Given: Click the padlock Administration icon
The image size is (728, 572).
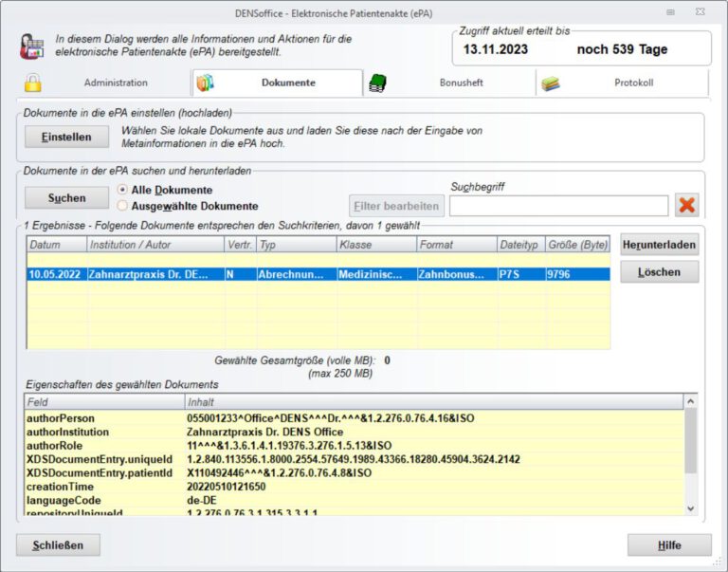Looking at the screenshot, I should pos(33,83).
